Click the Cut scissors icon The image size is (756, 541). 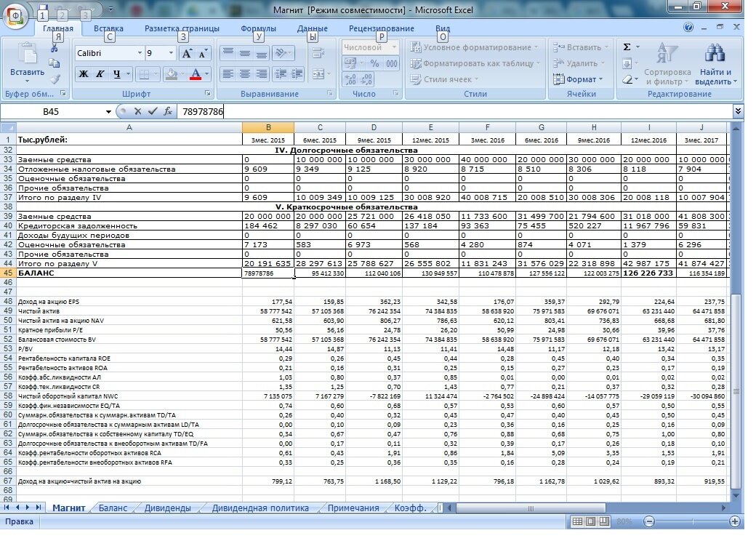(55, 48)
